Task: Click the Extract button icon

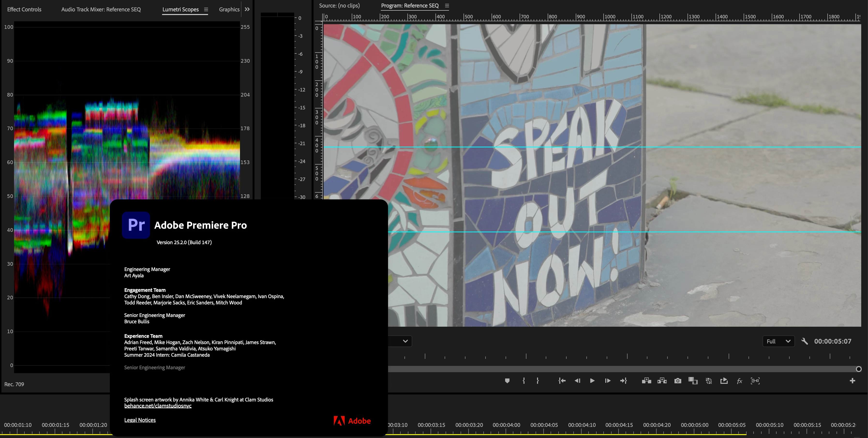Action: [x=662, y=381]
